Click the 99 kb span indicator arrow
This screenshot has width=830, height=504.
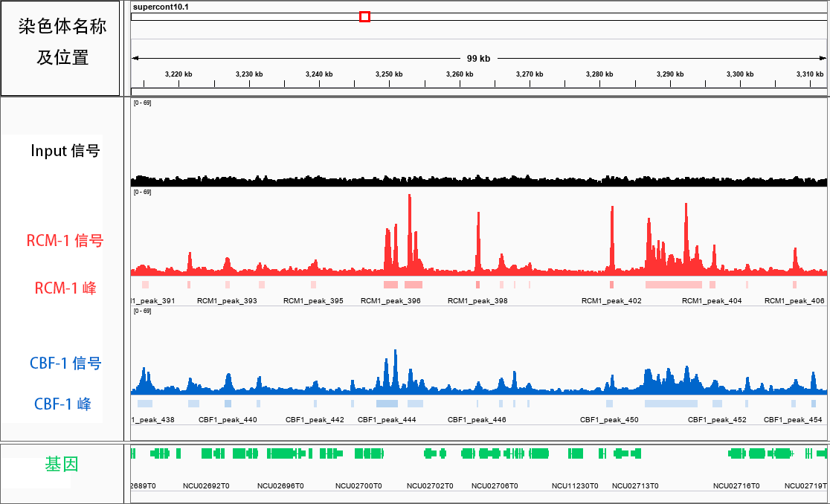click(x=478, y=57)
